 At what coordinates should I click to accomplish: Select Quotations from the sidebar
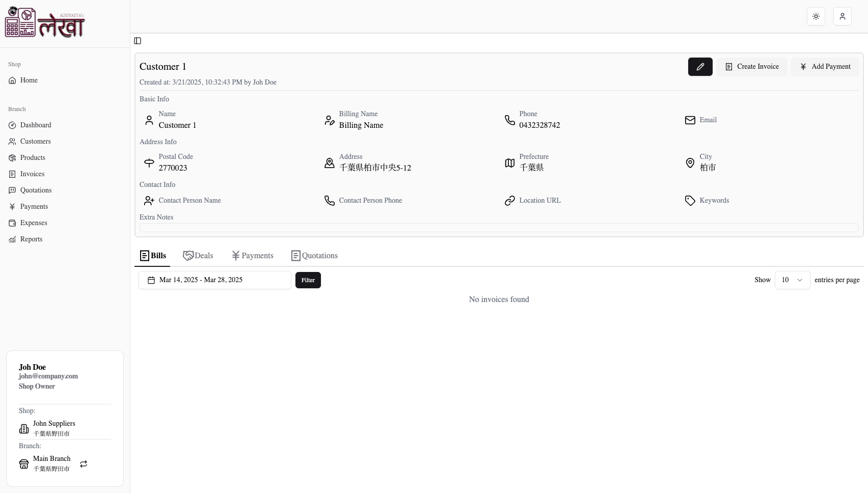[35, 190]
